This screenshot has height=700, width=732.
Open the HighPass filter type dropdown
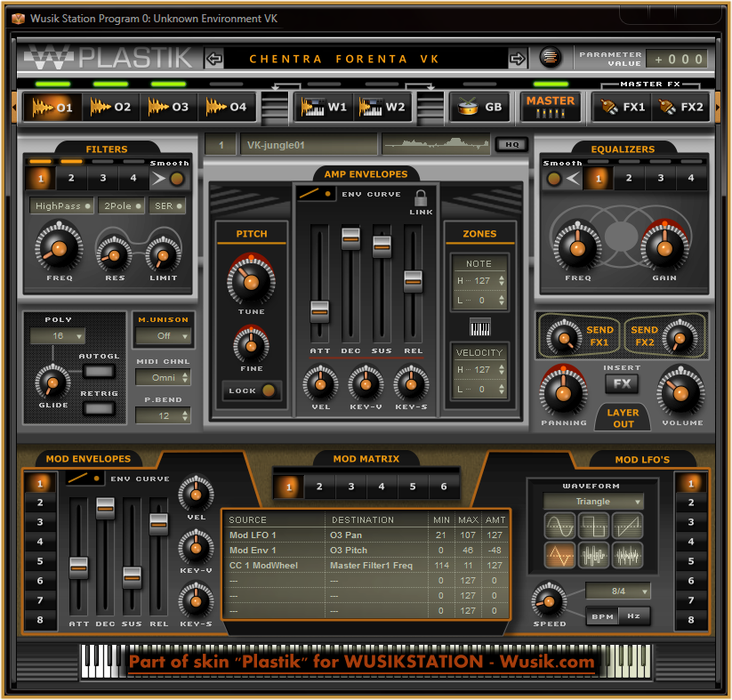point(60,206)
